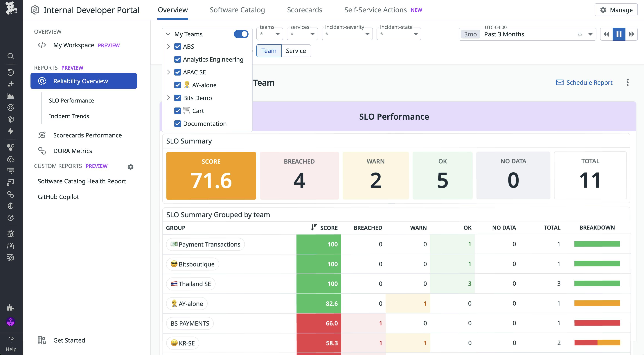Screen dimensions: 644x355
Task: Select the DORA Metrics report
Action: pyautogui.click(x=73, y=151)
